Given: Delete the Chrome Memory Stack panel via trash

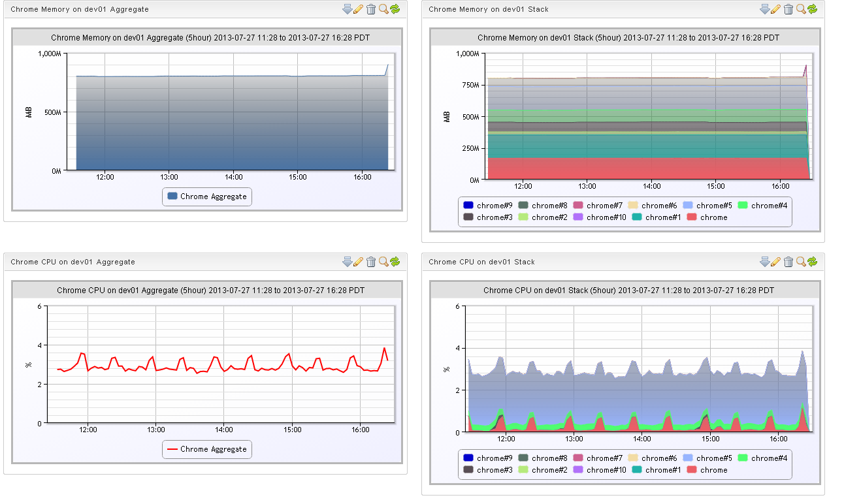Looking at the screenshot, I should pos(788,8).
